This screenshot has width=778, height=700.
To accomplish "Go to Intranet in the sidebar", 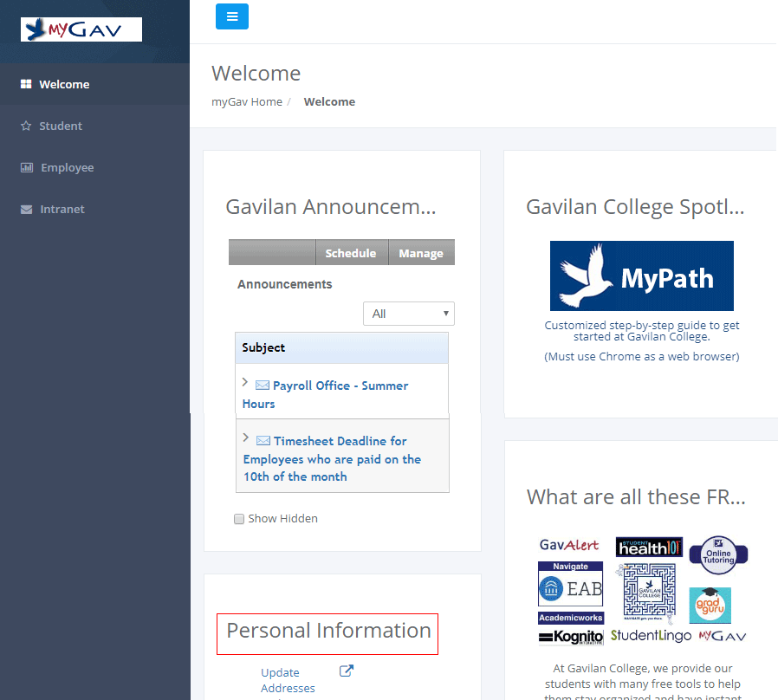I will (62, 209).
